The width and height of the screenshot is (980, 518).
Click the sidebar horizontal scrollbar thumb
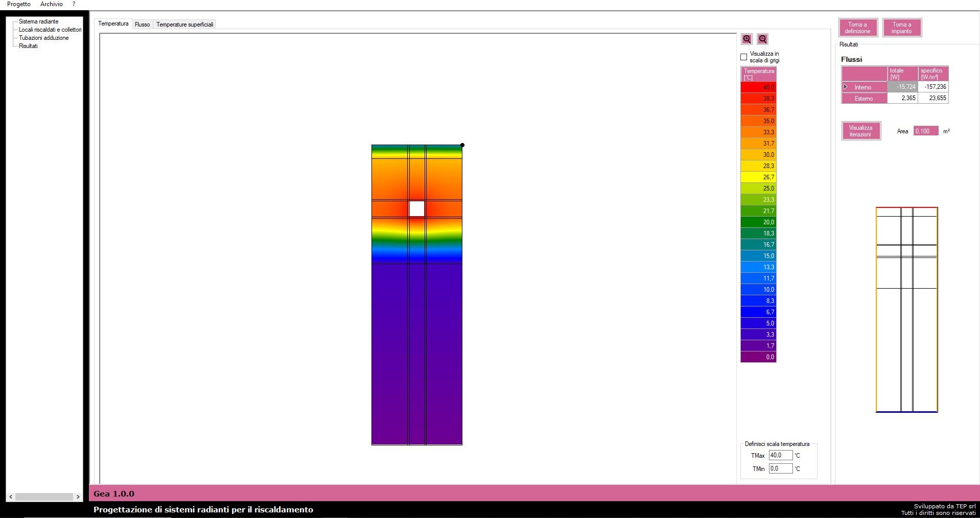coord(44,497)
